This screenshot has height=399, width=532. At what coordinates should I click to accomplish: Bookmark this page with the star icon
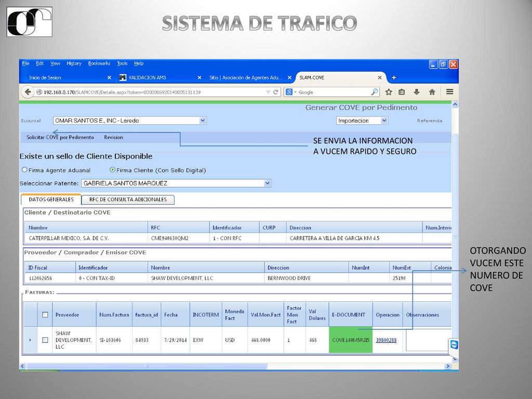pos(389,92)
